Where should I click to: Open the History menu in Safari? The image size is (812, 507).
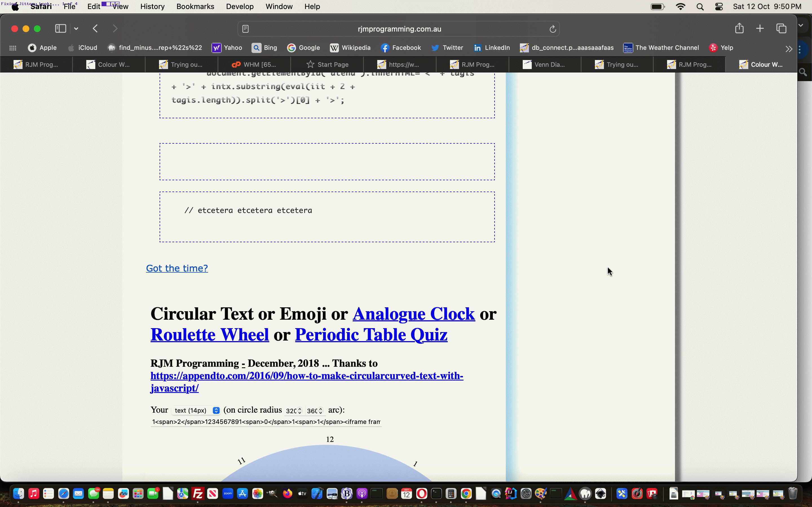(153, 6)
